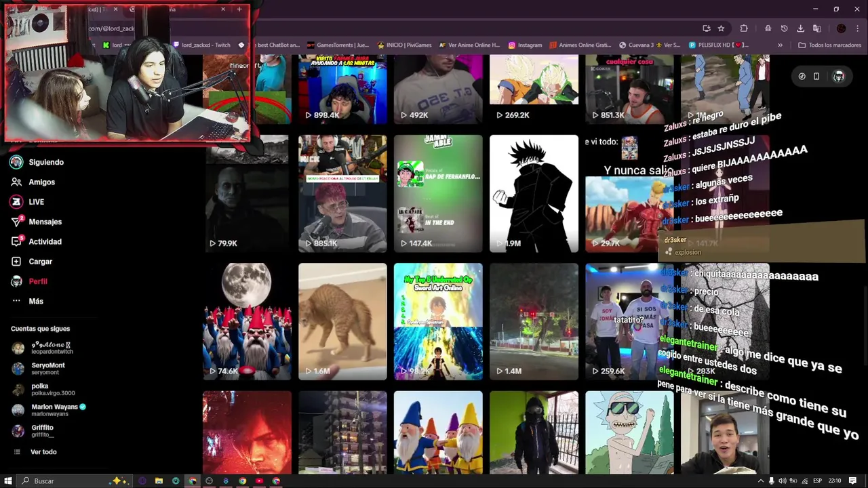Open Griffito followed account
Image resolution: width=868 pixels, height=488 pixels.
pyautogui.click(x=34, y=431)
